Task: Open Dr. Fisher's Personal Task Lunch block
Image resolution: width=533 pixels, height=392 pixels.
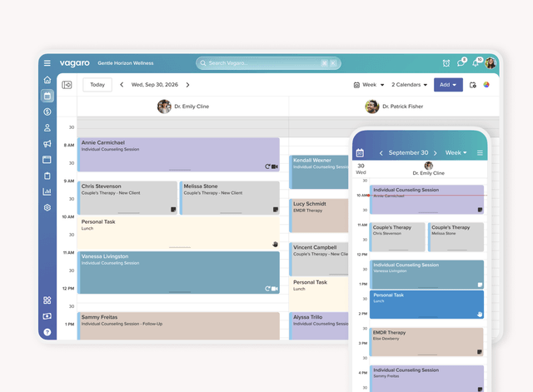Action: pyautogui.click(x=319, y=294)
